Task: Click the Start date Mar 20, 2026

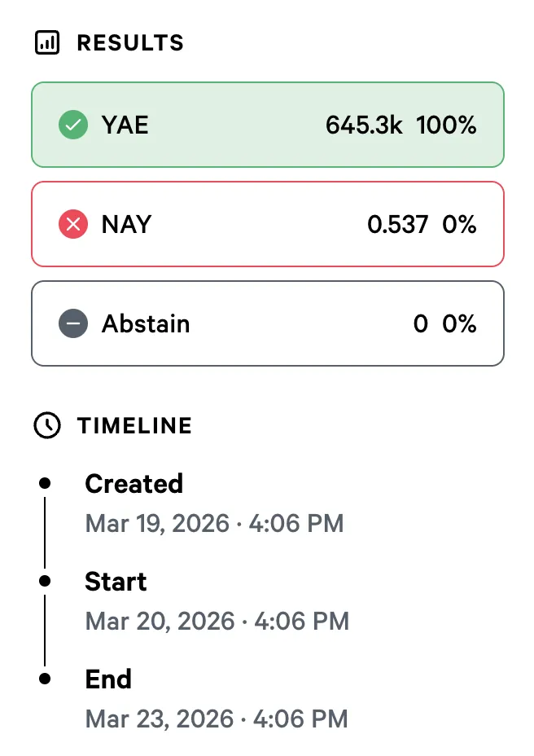Action: pyautogui.click(x=217, y=621)
